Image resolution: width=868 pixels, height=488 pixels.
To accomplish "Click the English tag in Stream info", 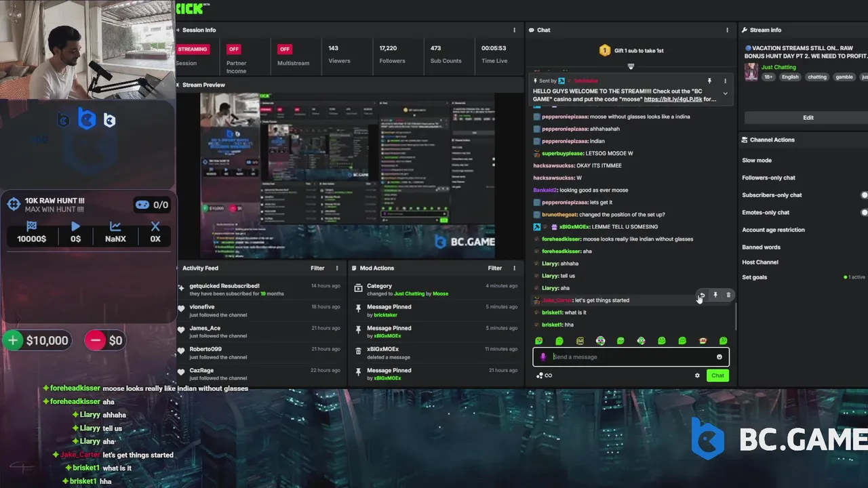I will tap(790, 77).
